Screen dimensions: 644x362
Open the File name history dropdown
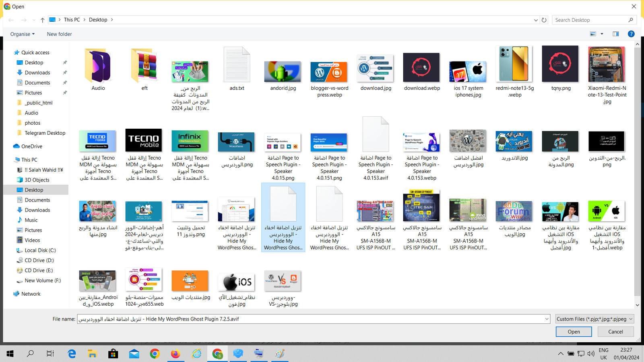point(547,319)
